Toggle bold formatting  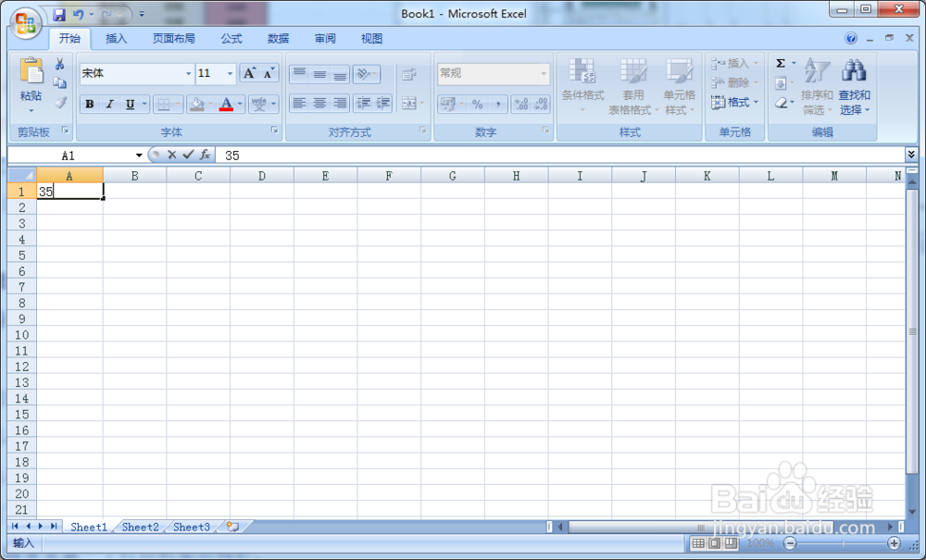pos(89,105)
